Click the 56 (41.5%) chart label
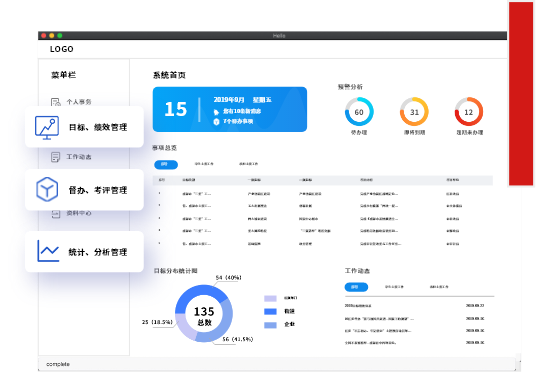The image size is (536, 372). [238, 339]
